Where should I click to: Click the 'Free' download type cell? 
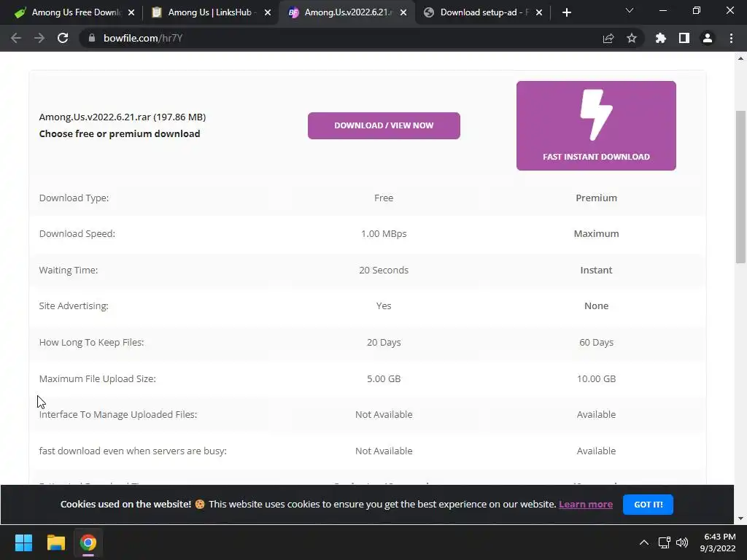click(384, 198)
